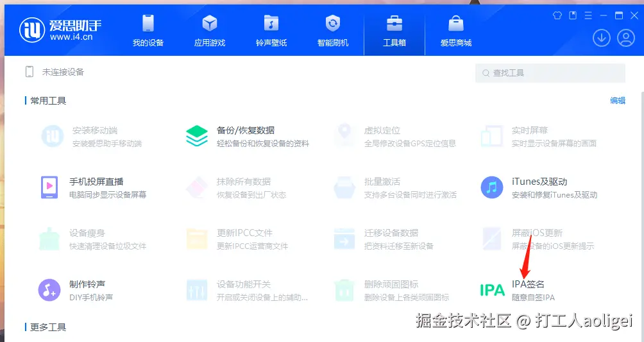
Task: Click the iTunes及驱动 title
Action: pos(539,182)
